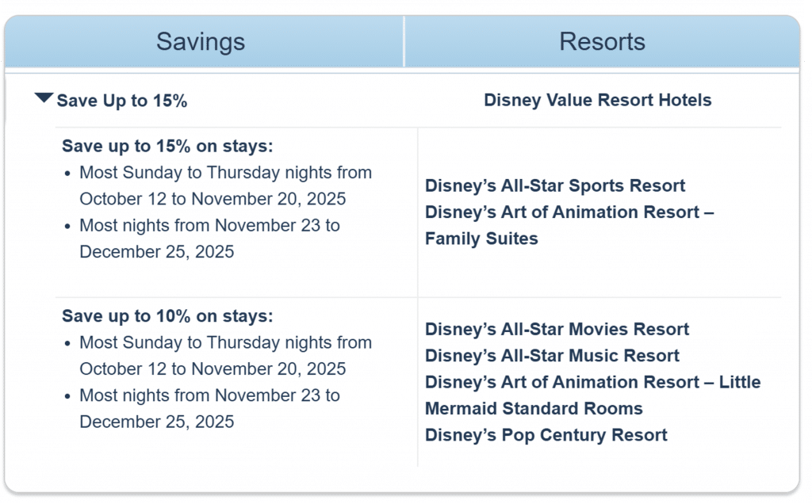812x504 pixels.
Task: Open Disney's Pop Century Resort link
Action: [546, 435]
